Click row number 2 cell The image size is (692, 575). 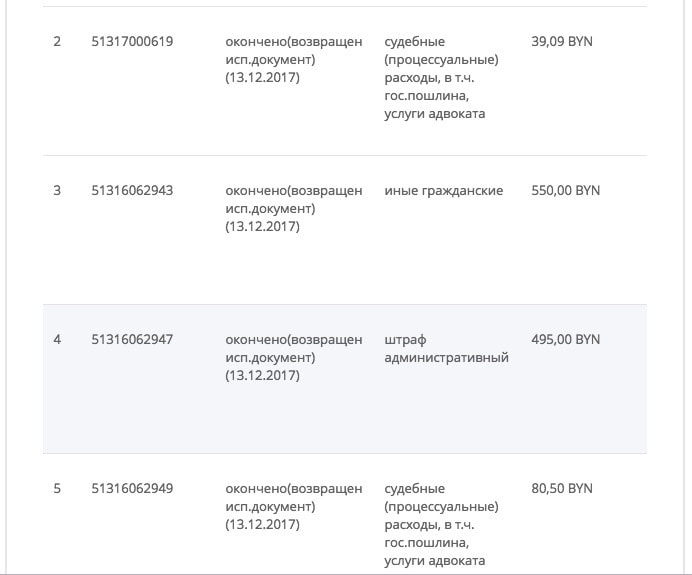[57, 42]
